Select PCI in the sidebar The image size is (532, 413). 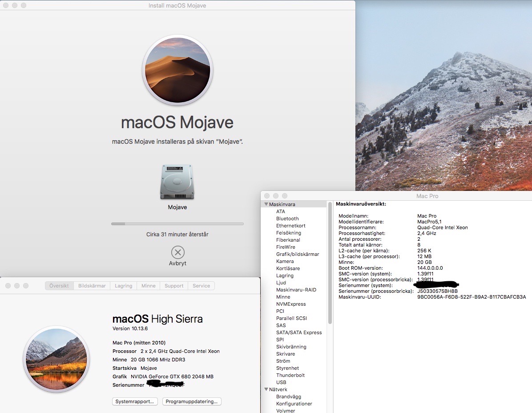coord(280,311)
